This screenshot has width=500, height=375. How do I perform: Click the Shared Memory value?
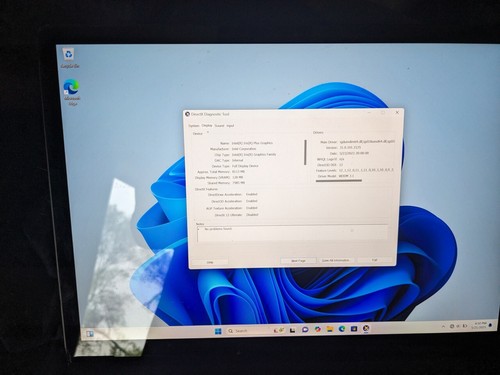click(x=238, y=183)
